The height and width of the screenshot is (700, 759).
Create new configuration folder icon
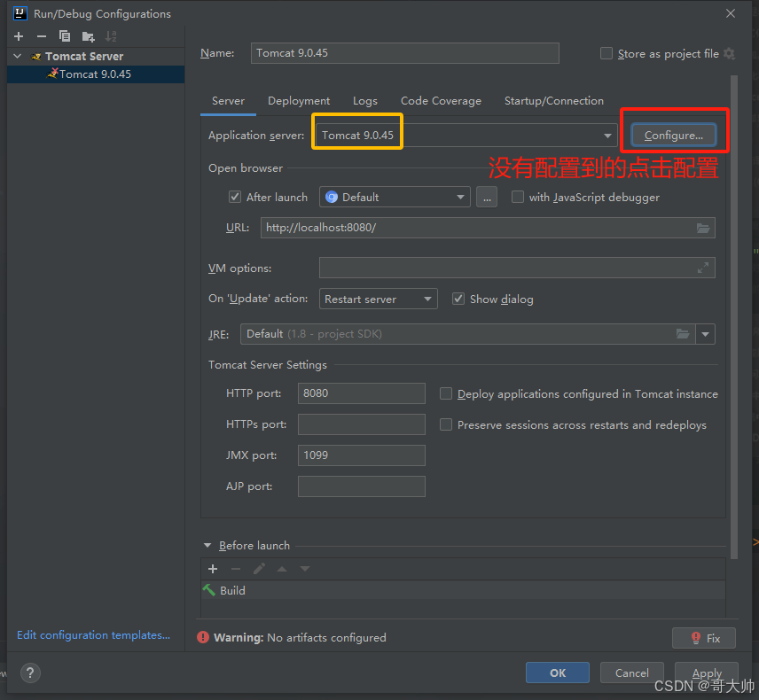point(88,36)
